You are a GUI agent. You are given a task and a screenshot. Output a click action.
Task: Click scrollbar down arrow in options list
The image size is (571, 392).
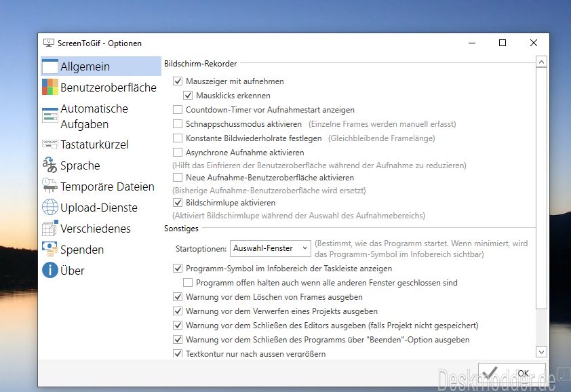tap(540, 351)
